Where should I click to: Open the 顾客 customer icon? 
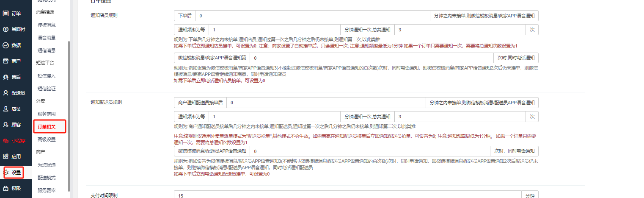[x=6, y=125]
